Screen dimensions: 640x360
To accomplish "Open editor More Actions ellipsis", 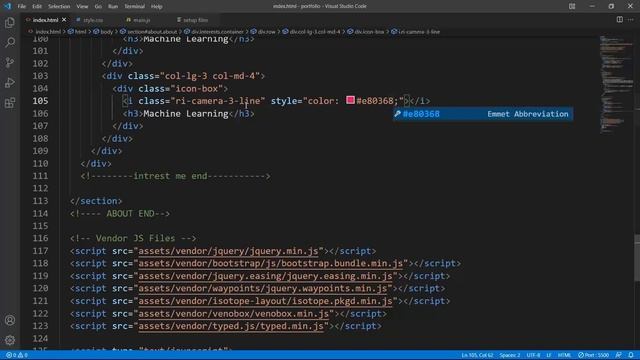I will 631,20.
